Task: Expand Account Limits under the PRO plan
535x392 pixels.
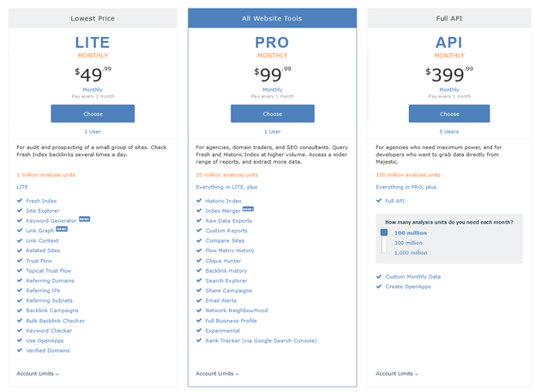Action: (218, 374)
